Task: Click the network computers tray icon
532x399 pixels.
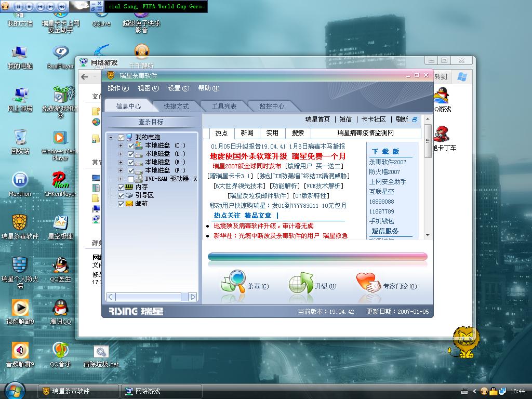Action: 502,391
